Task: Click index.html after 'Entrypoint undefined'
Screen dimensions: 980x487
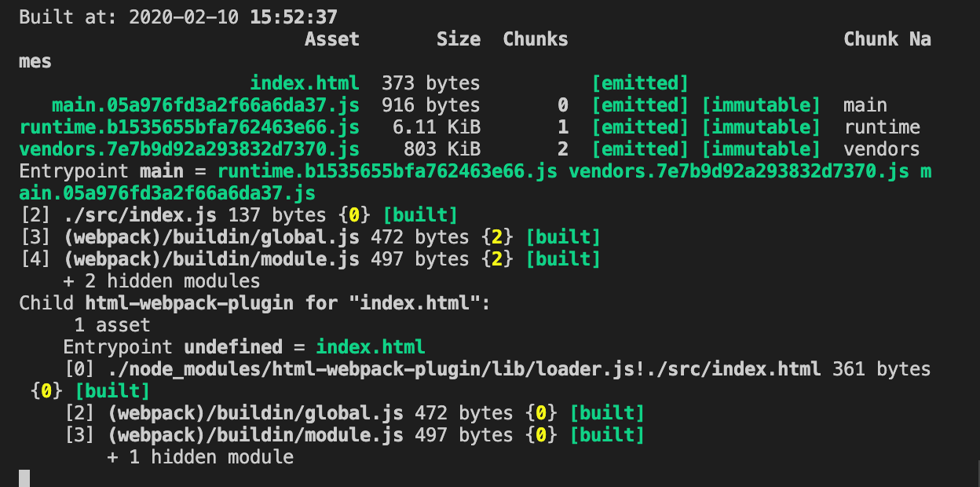Action: (370, 346)
